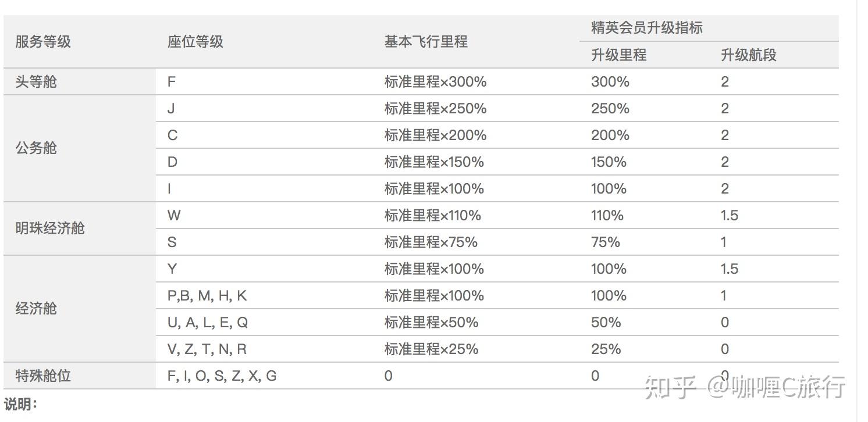Select seat class V, Z, T, N, R
This screenshot has height=422, width=868.
coord(207,349)
